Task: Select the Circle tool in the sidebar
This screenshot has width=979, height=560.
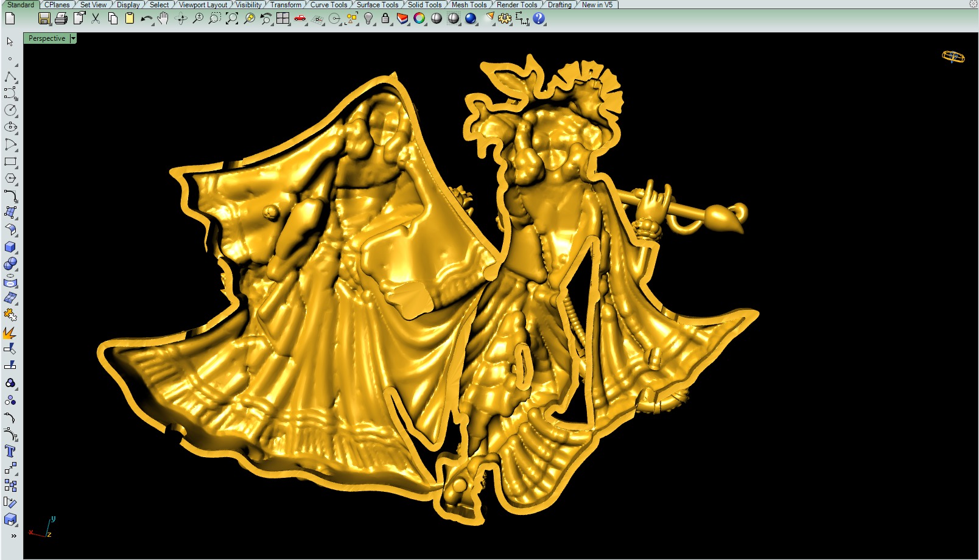Action: [10, 110]
